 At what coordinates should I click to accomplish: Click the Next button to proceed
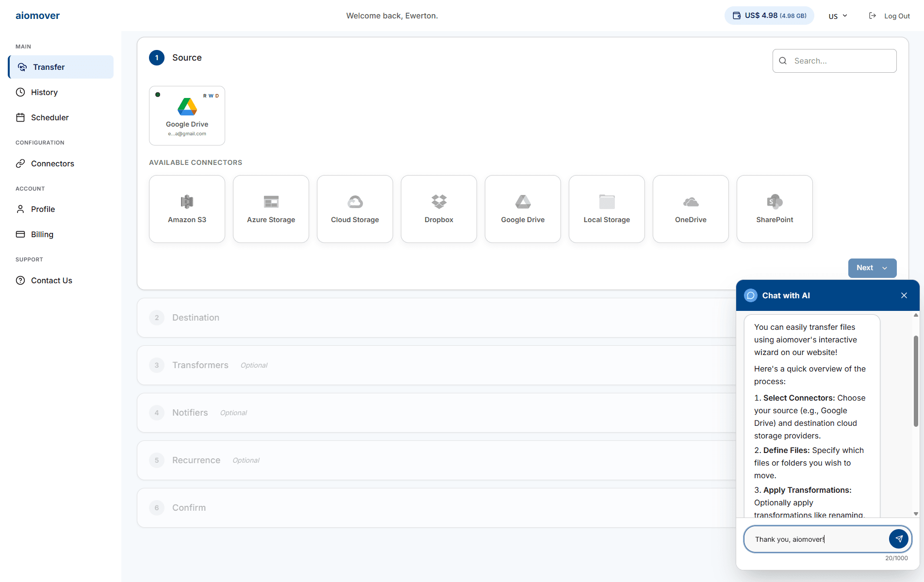point(865,268)
